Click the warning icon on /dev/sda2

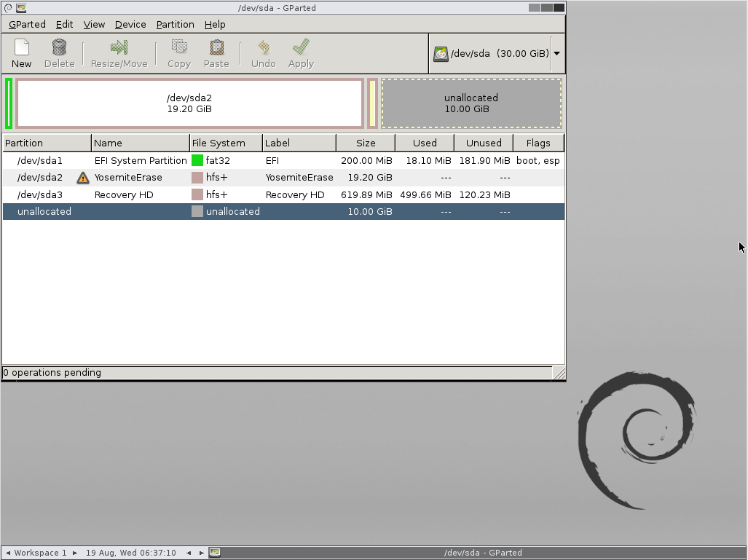coord(83,178)
